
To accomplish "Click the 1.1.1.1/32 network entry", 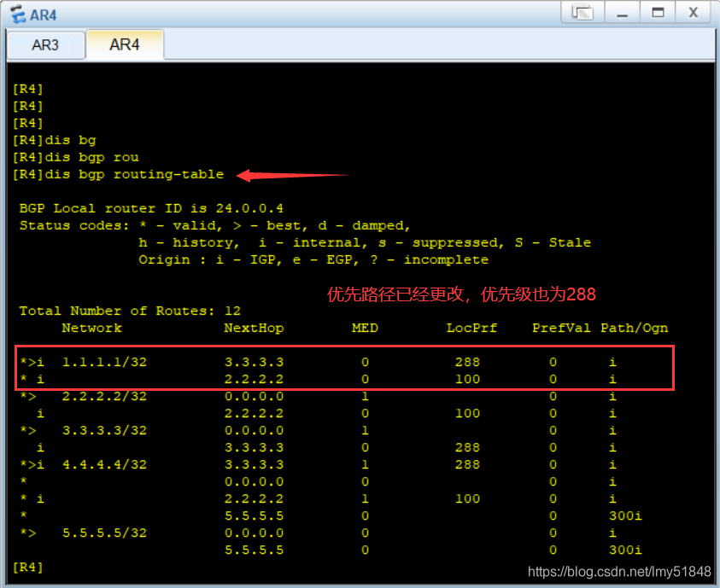I will click(x=105, y=362).
